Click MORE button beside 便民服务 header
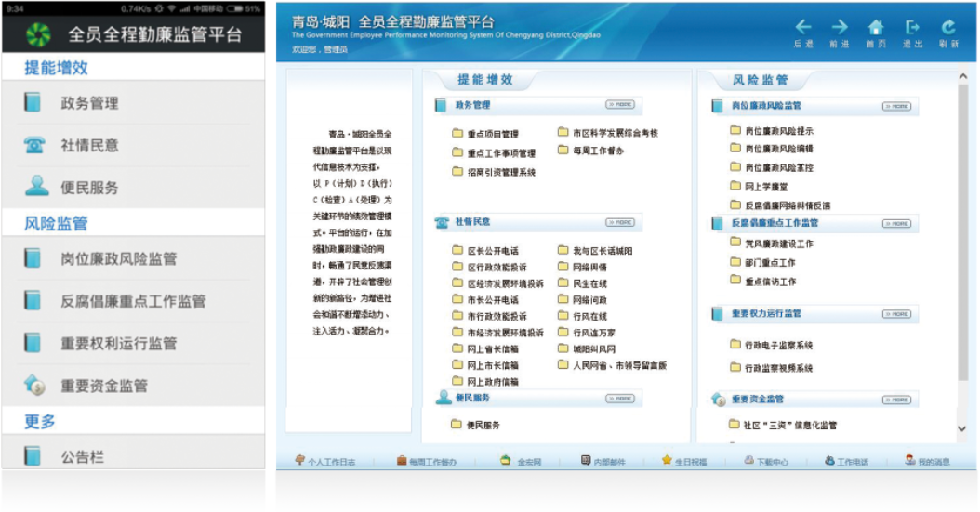Screen dimensions: 980x512 [x=620, y=399]
